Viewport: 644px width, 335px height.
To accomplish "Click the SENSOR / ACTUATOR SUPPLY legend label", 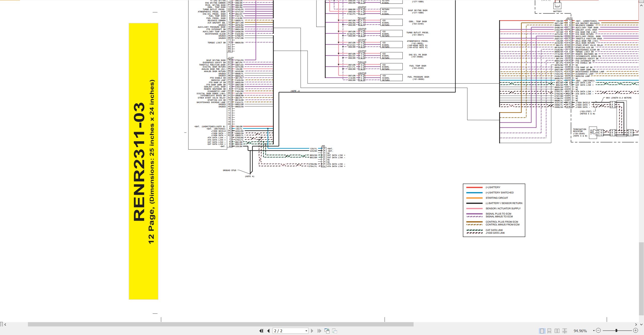I will [x=503, y=209].
